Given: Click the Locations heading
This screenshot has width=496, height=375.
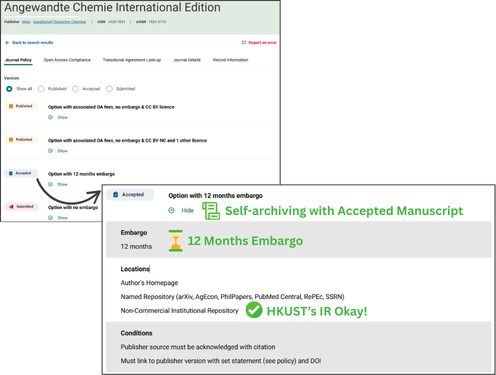Looking at the screenshot, I should pyautogui.click(x=135, y=269).
